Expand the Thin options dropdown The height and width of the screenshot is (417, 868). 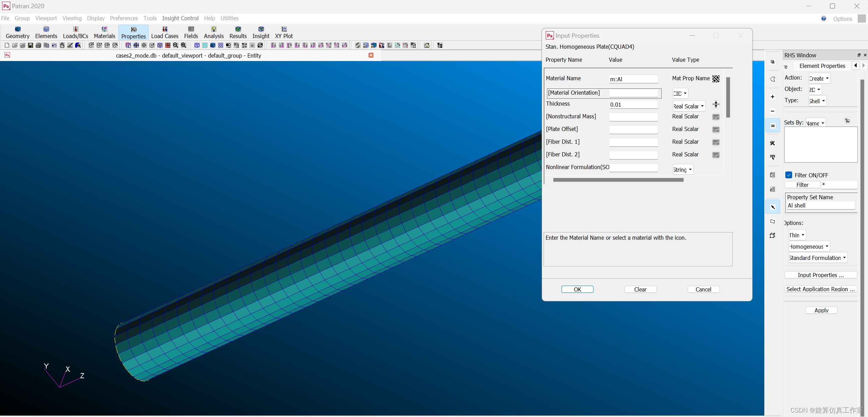click(797, 235)
